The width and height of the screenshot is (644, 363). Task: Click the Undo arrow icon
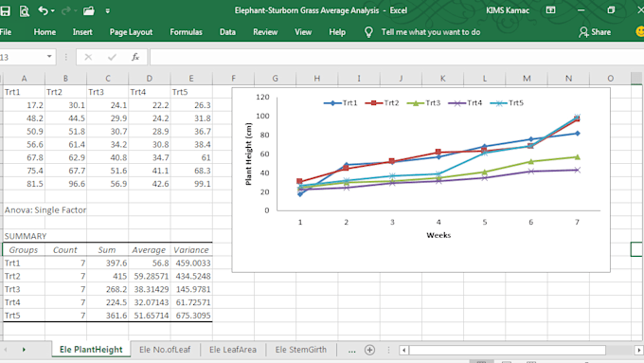tap(44, 10)
